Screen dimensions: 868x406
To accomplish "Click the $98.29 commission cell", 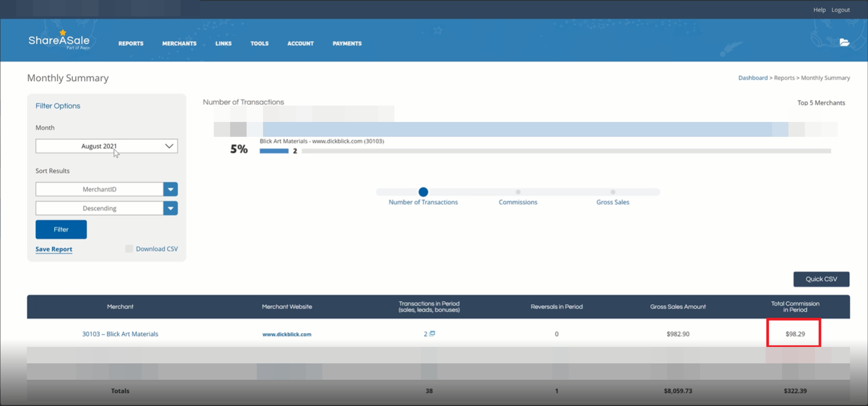I will click(795, 334).
